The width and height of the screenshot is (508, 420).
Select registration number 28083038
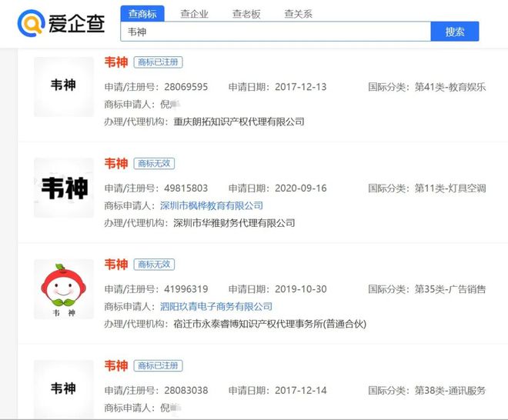click(x=186, y=390)
